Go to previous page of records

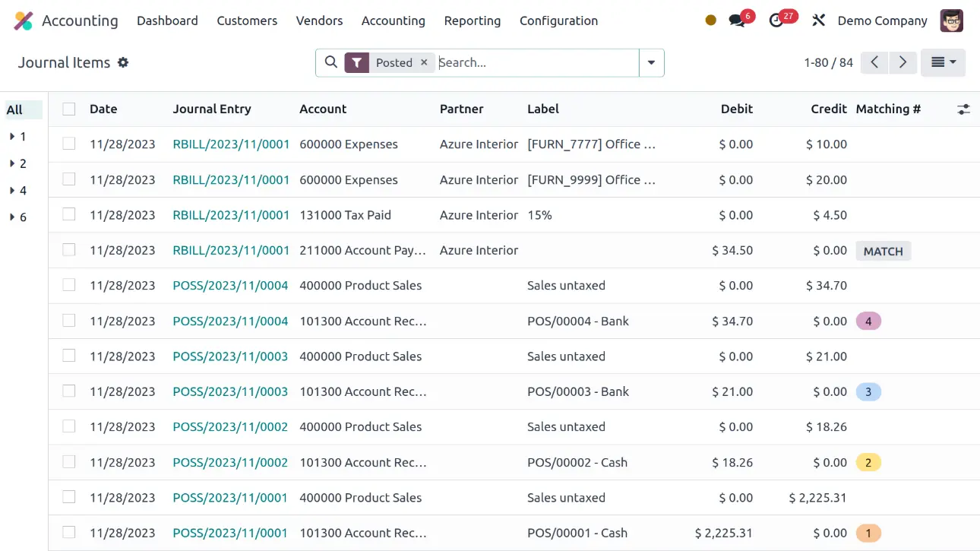click(874, 63)
